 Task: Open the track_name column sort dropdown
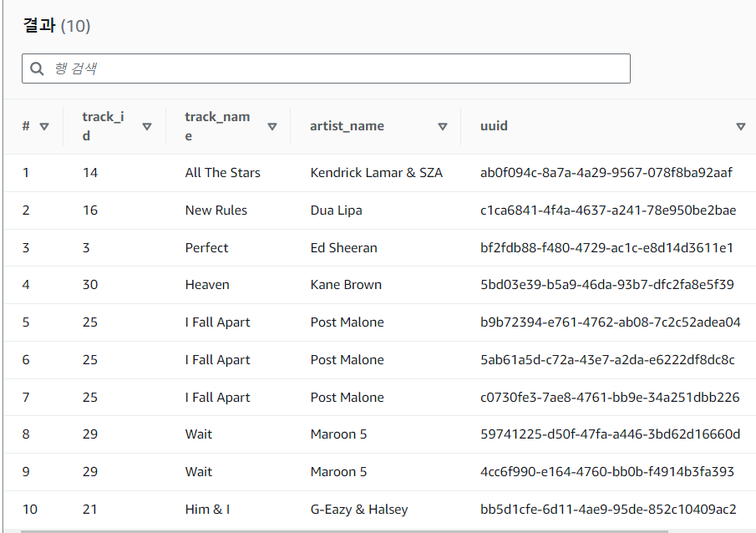(x=272, y=126)
